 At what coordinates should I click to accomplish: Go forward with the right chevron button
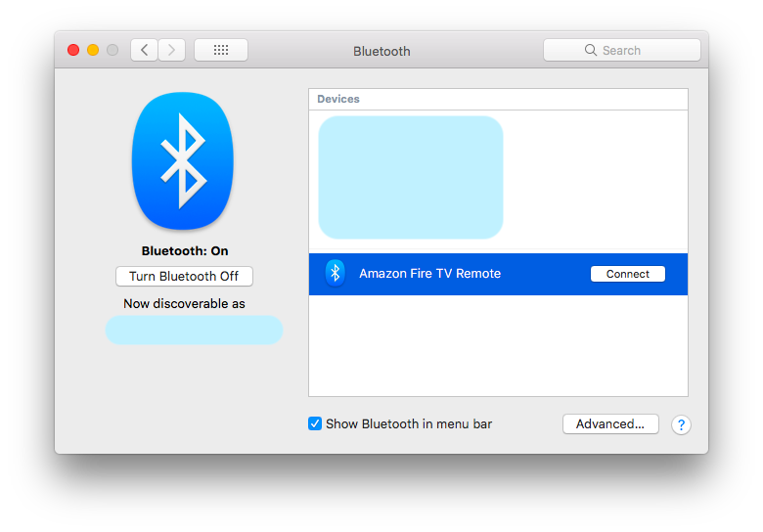171,50
